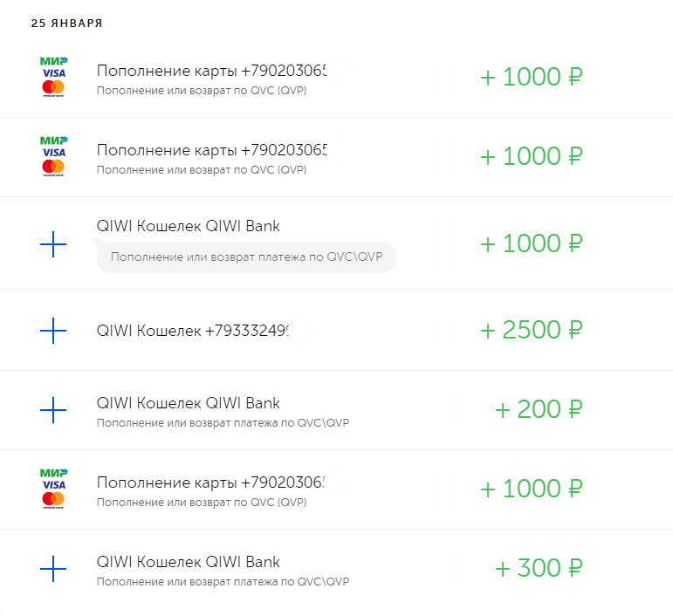Click the plus icon beside the tooltip-highlighted QIWI Bank row
673x616 pixels.
coord(53,244)
